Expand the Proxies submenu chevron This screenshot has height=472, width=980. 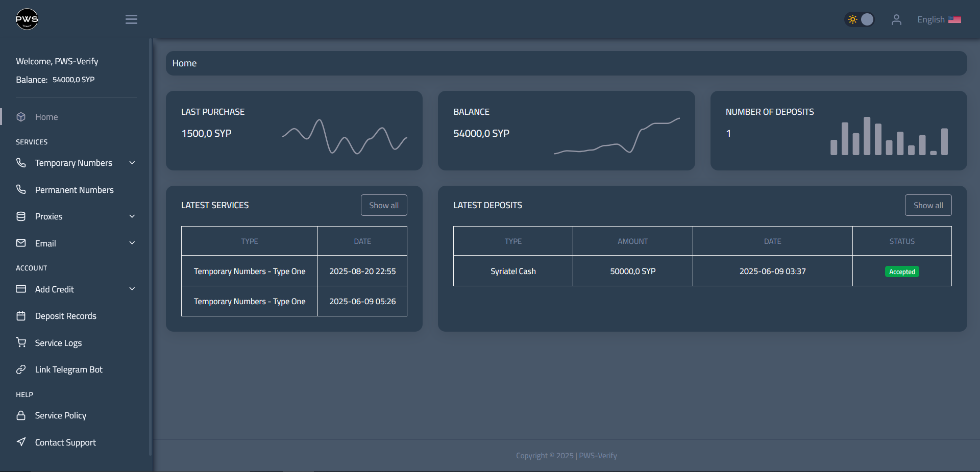[132, 216]
